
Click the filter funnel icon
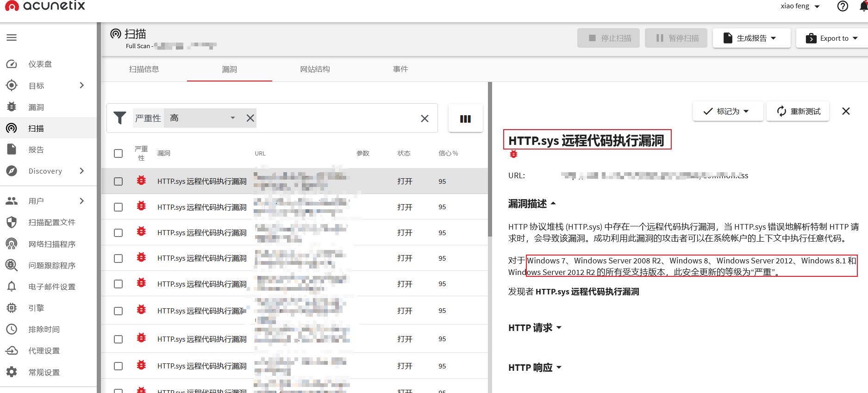120,118
